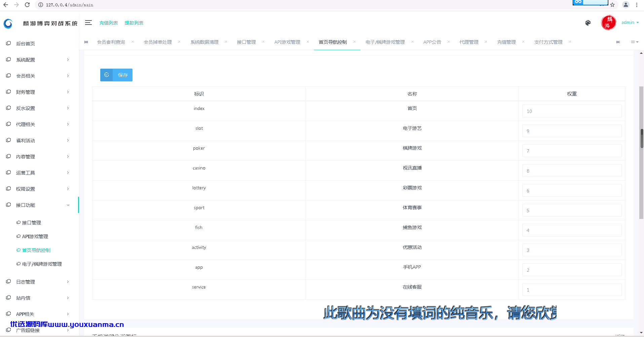Viewport: 644px width, 337px height.
Task: Open the admin user dropdown
Action: (630, 23)
